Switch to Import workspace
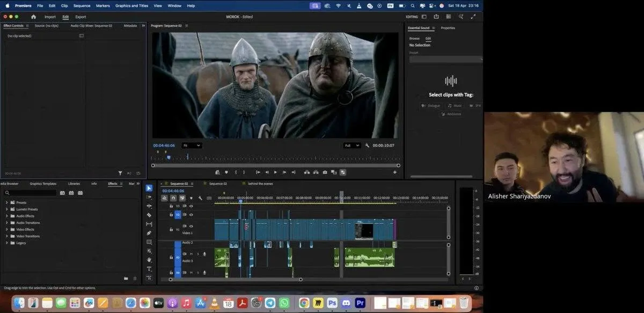This screenshot has width=644, height=313. point(50,17)
